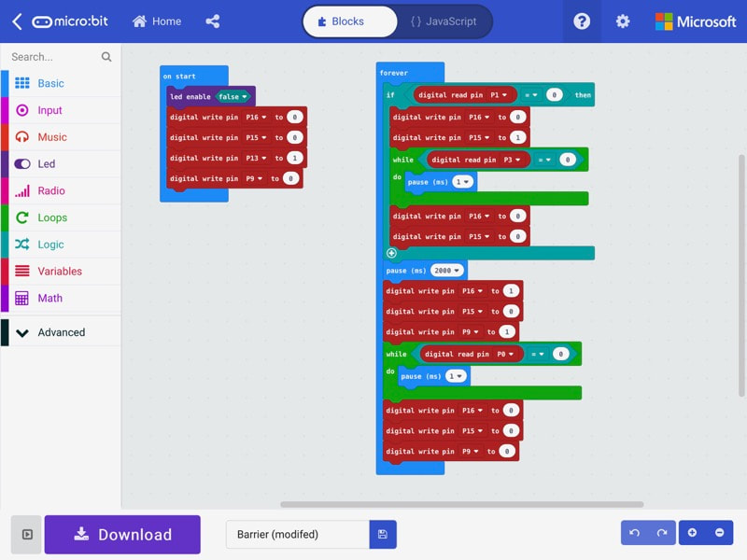This screenshot has width=747, height=560.
Task: Toggle the led enable false value
Action: 233,96
